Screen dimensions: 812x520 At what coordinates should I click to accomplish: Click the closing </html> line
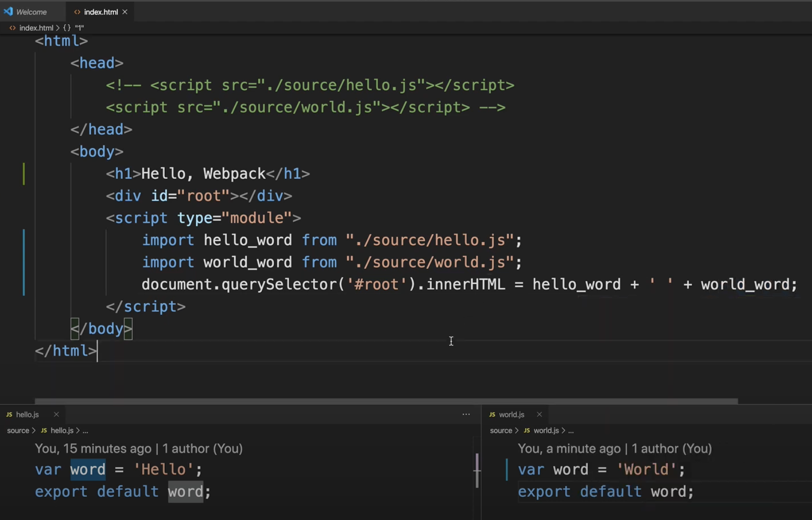tap(66, 351)
